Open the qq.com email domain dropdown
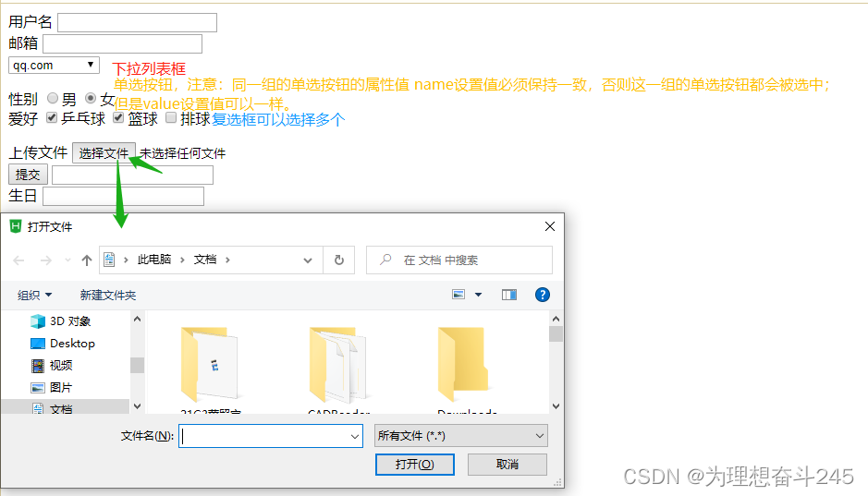This screenshot has width=868, height=496. point(54,66)
